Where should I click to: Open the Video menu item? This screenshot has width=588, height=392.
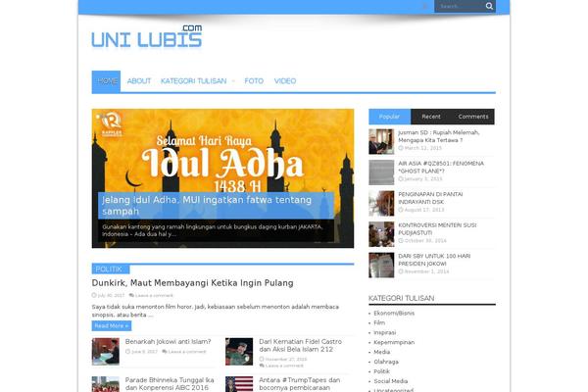285,81
